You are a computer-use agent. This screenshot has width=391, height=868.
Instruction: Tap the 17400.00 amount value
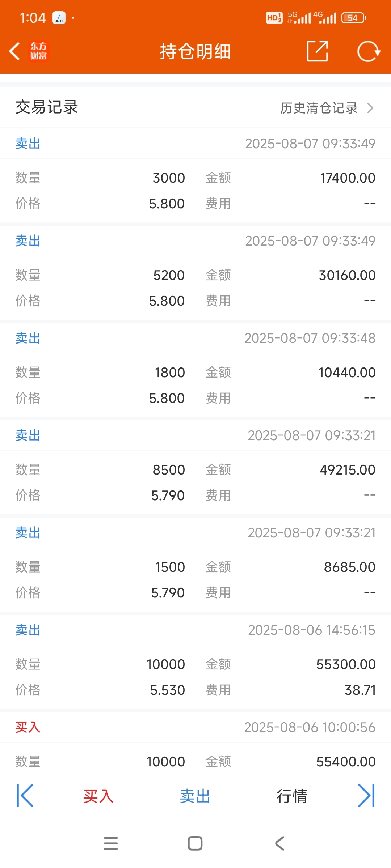pos(348,178)
